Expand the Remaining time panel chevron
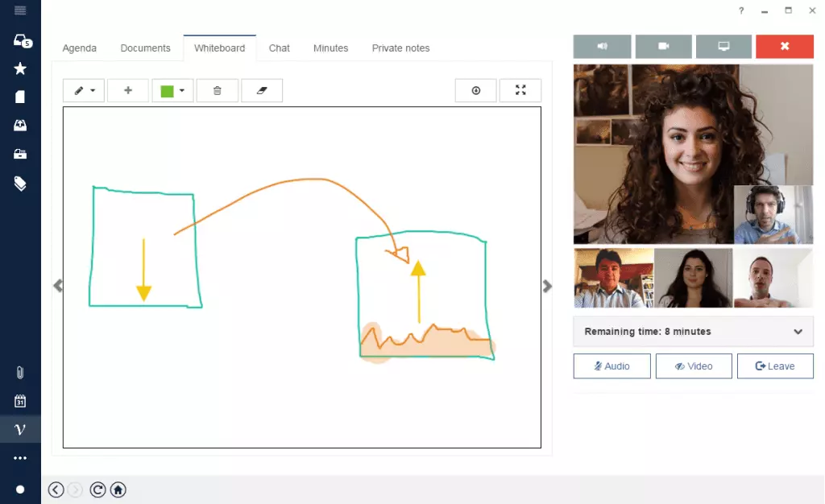 798,332
